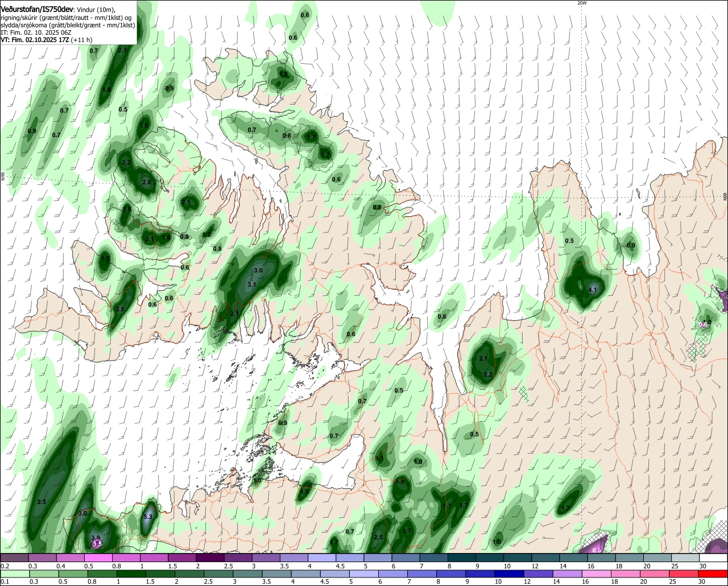This screenshot has width=728, height=586.
Task: Click the 1.1 precipitation value
Action: [380, 459]
